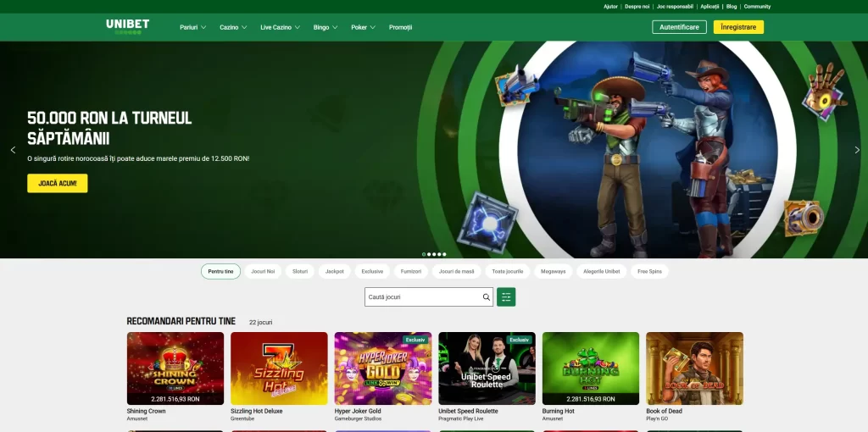Jump to the first carousel dot
The height and width of the screenshot is (432, 868).
pyautogui.click(x=424, y=254)
